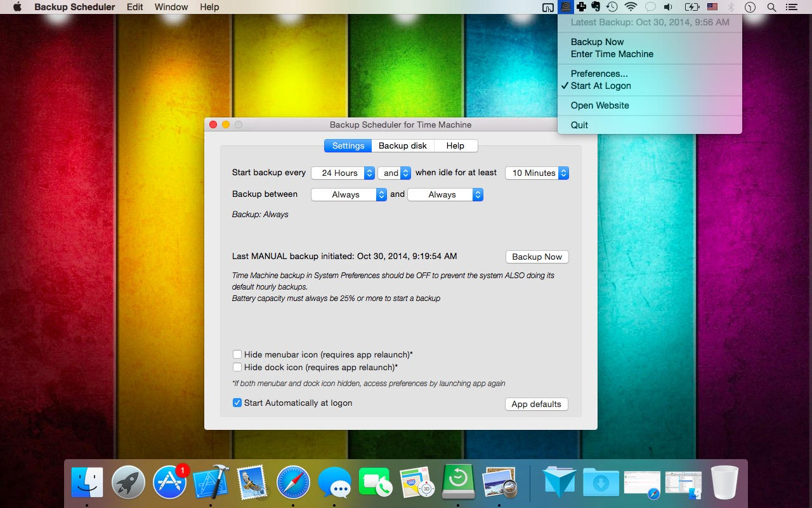The height and width of the screenshot is (508, 812).
Task: Open the Evernote elephant menubar icon
Action: (596, 7)
